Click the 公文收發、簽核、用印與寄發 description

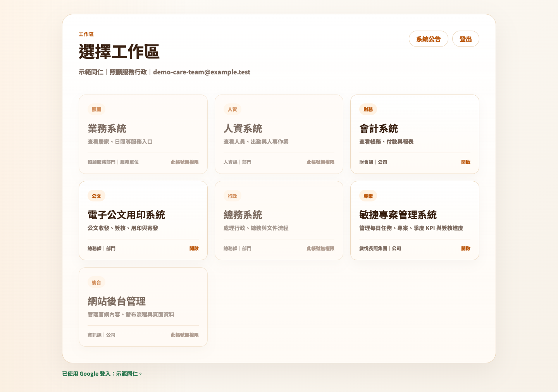(x=123, y=228)
